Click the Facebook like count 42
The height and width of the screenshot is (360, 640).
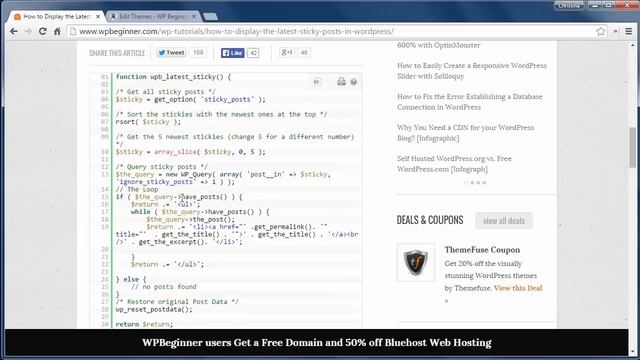[x=253, y=53]
